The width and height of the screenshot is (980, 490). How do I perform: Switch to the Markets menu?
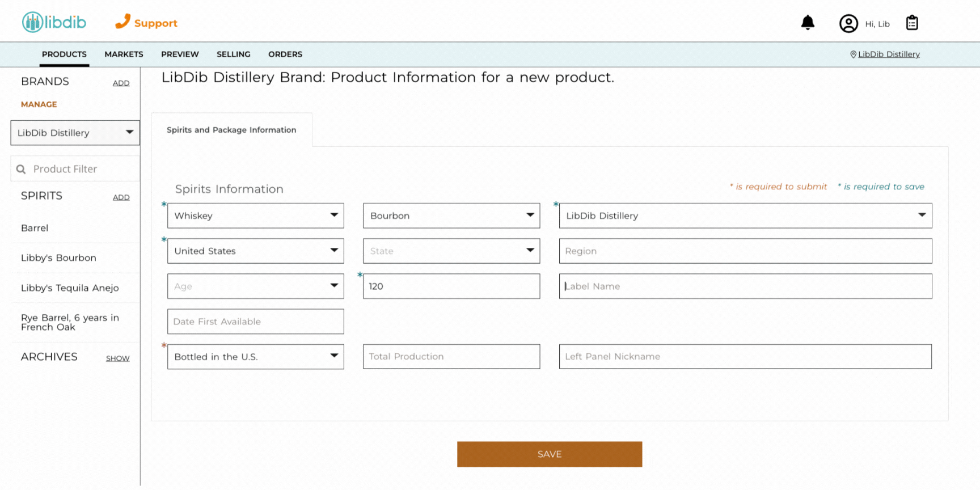tap(124, 54)
